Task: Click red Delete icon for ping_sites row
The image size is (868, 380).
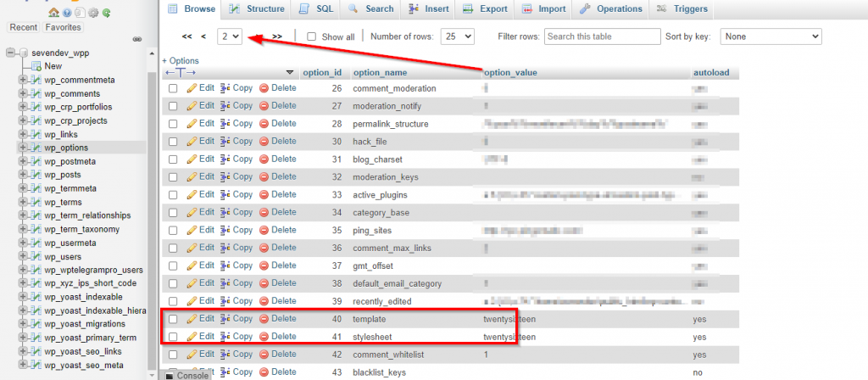Action: coord(264,230)
